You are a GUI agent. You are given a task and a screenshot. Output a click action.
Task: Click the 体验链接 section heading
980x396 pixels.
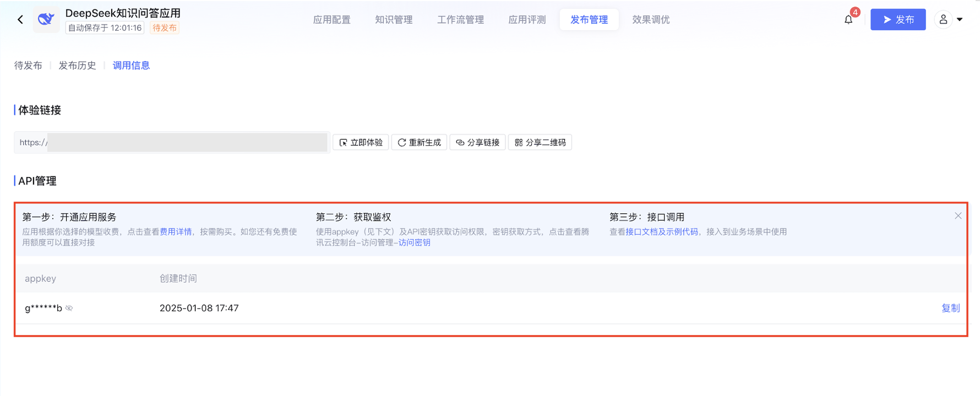[x=40, y=110]
